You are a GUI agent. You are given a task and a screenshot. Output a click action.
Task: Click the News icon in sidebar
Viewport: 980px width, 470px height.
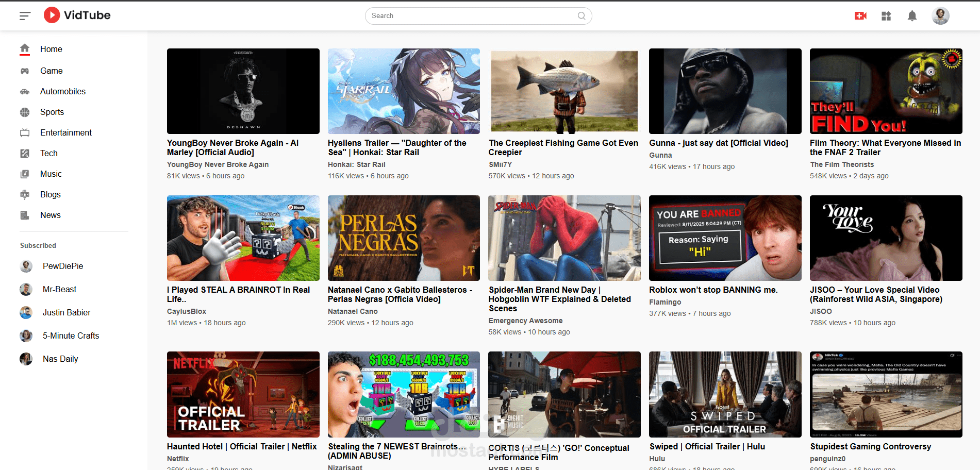coord(25,215)
